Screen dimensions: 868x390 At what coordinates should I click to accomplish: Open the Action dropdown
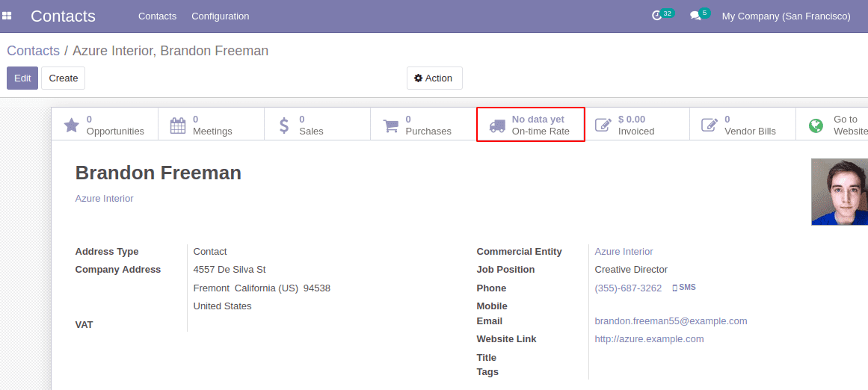pyautogui.click(x=434, y=78)
